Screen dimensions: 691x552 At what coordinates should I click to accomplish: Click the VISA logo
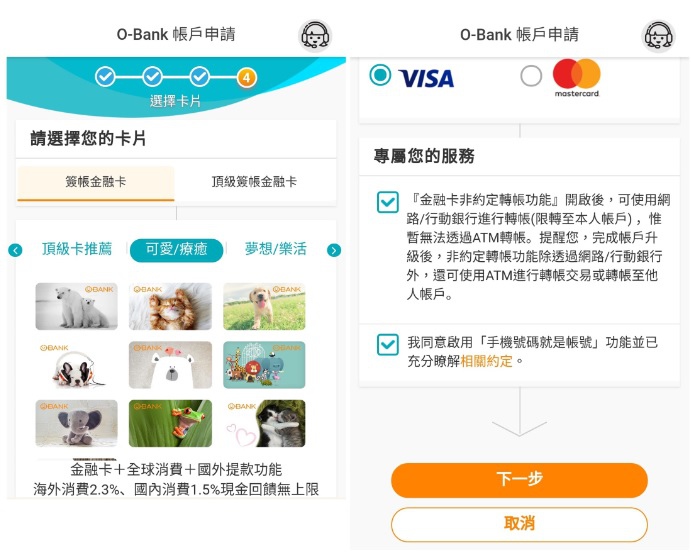426,78
